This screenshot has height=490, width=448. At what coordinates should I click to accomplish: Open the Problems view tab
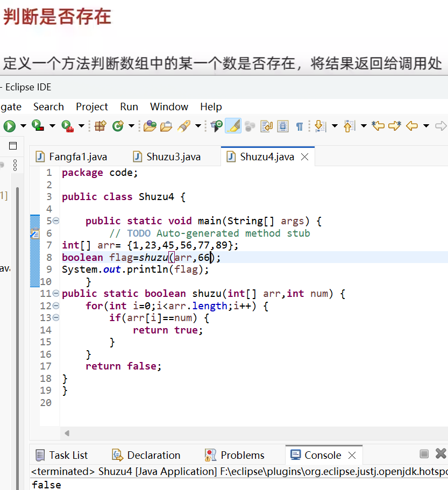tap(234, 456)
